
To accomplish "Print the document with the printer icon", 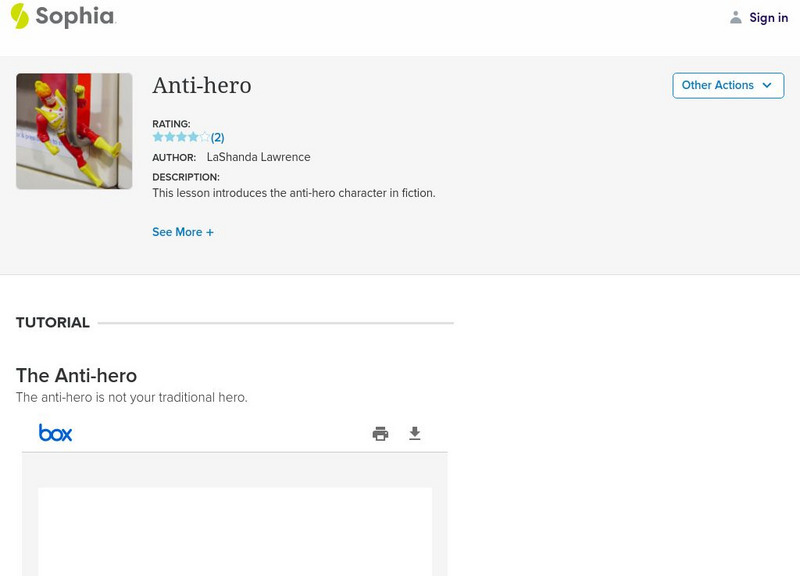I will 380,434.
